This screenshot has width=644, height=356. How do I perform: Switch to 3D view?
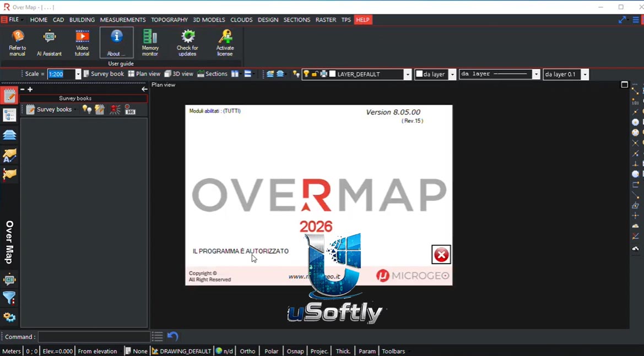point(178,74)
